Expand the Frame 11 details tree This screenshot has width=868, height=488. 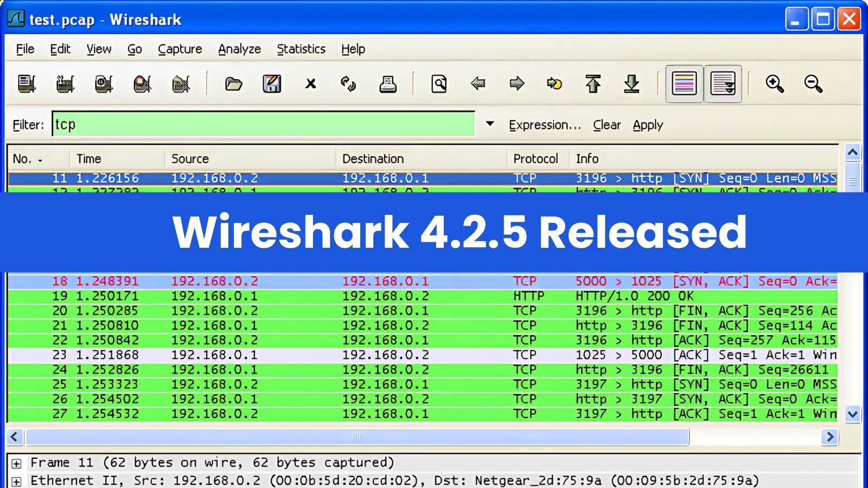coord(16,464)
